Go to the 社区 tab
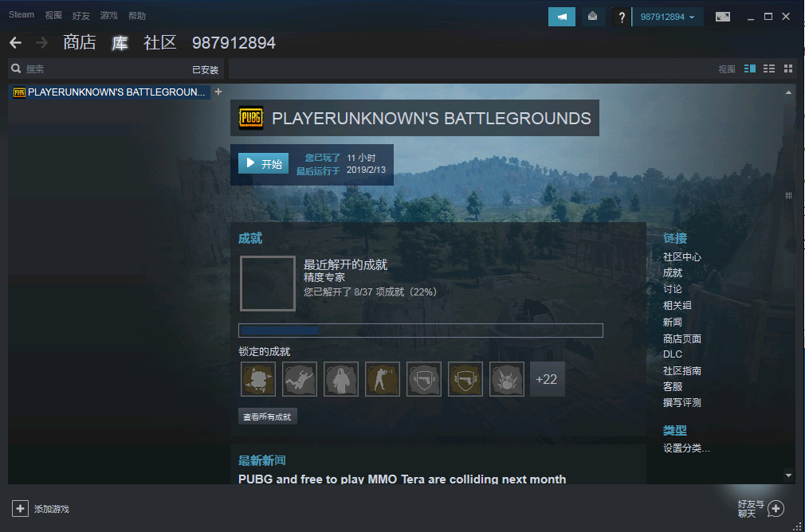The width and height of the screenshot is (805, 532). 160,42
